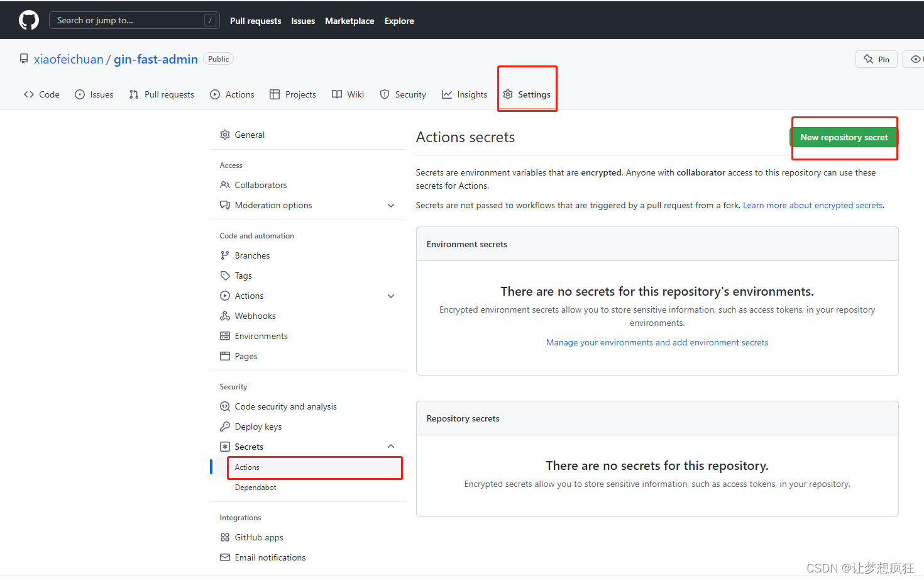Click the key icon beside Deploy keys
The image size is (924, 580).
pyautogui.click(x=225, y=427)
